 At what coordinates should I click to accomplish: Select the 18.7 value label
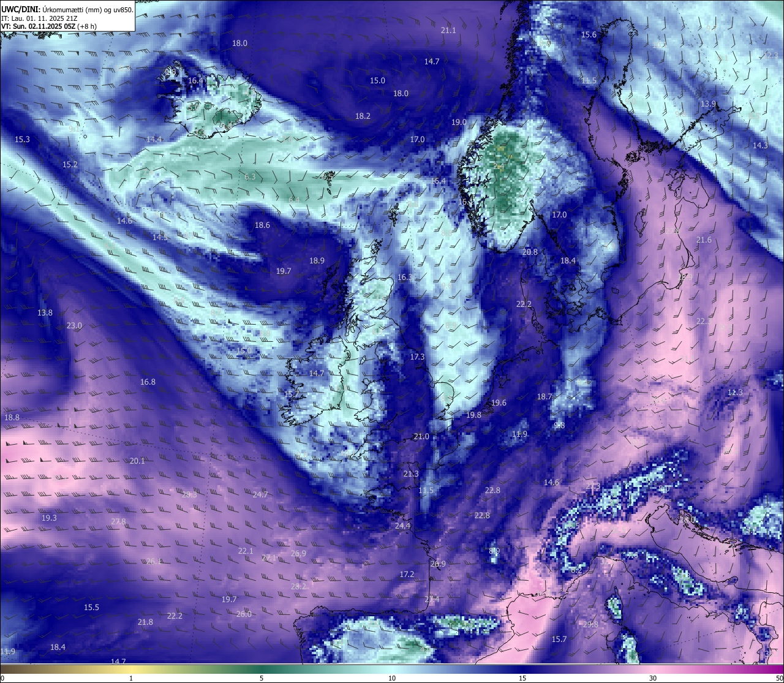point(545,396)
